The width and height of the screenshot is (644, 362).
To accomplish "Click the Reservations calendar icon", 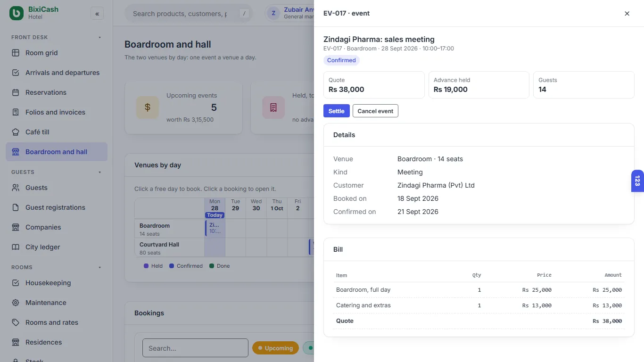I will 16,92.
